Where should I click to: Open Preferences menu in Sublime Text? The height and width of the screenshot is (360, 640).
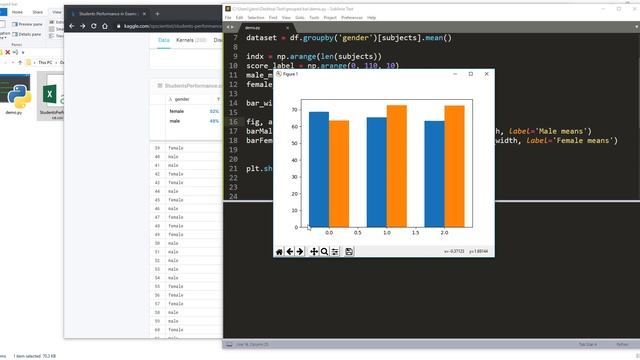(352, 18)
